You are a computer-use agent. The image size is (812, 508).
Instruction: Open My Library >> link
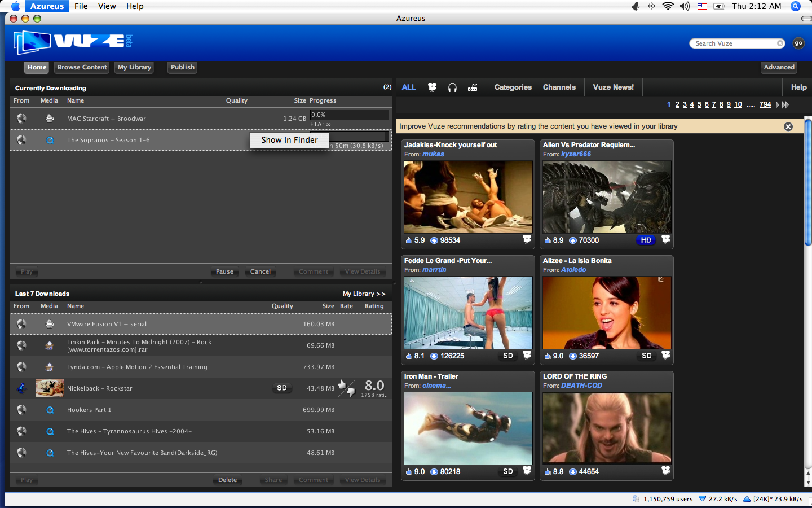(364, 294)
